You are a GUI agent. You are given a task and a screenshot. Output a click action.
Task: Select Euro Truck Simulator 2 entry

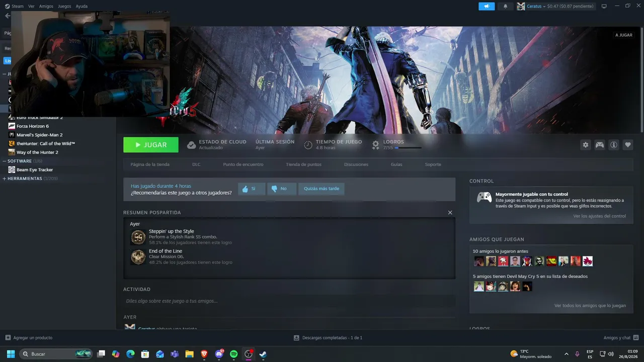40,118
